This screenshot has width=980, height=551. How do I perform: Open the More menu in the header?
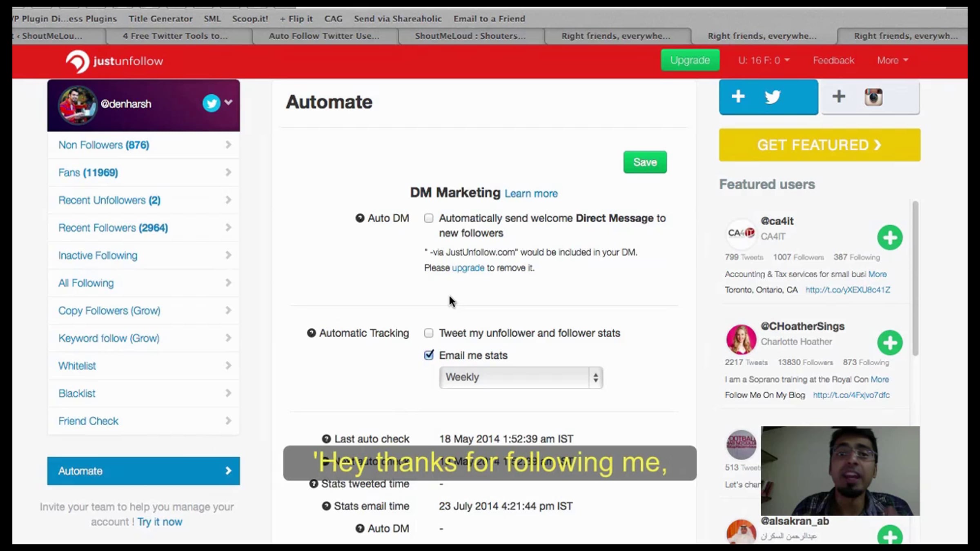pyautogui.click(x=892, y=60)
